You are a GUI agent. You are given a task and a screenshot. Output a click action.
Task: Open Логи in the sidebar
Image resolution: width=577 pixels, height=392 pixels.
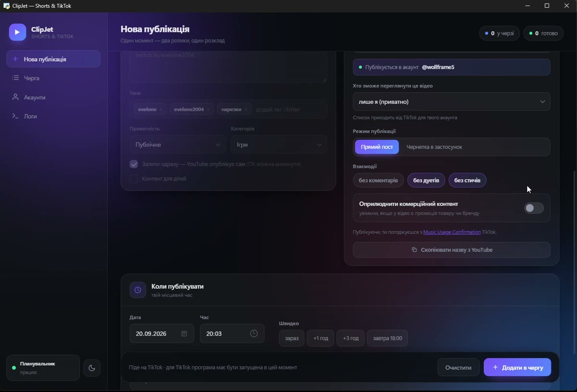pos(53,116)
